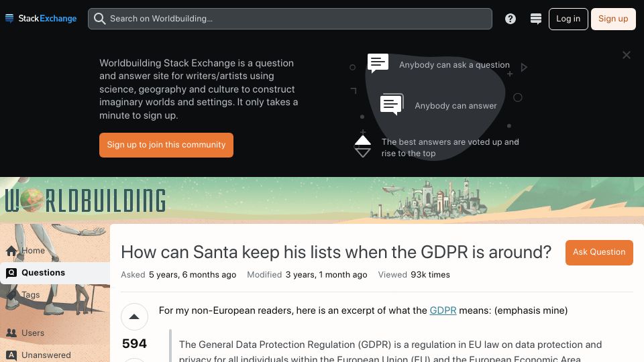Click the Home house icon
Screen dimensions: 644x362
(11, 251)
